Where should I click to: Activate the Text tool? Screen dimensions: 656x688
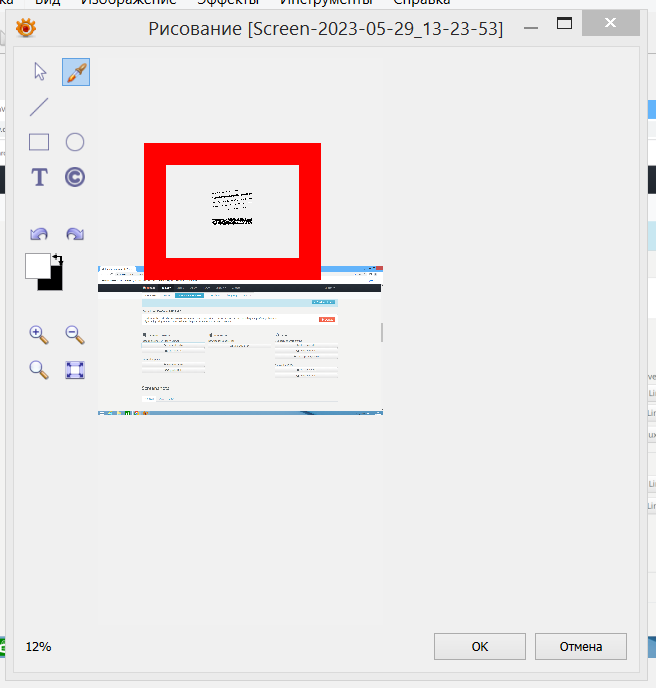click(39, 177)
